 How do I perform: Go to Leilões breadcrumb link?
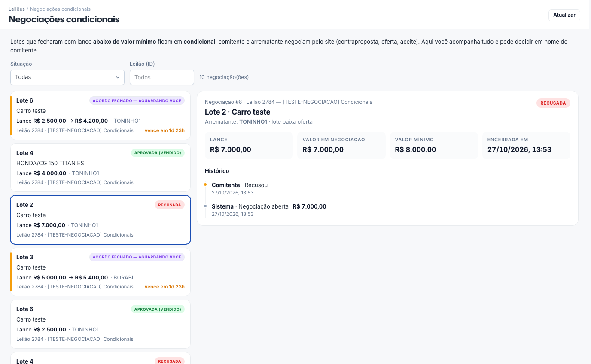(17, 9)
